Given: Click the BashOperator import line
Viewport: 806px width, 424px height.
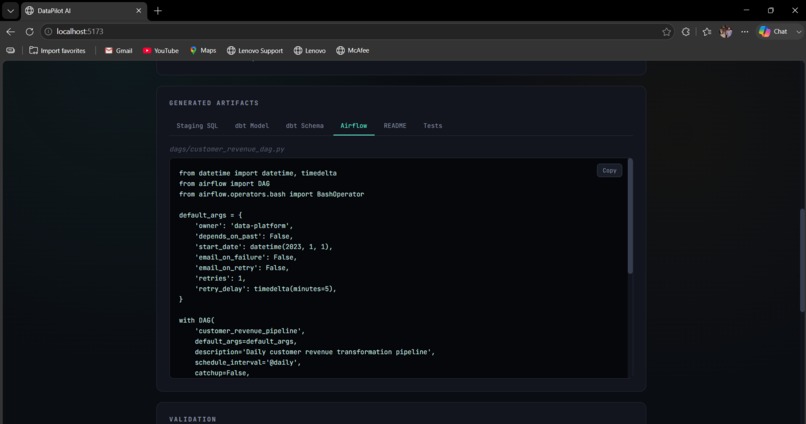Looking at the screenshot, I should coord(271,194).
